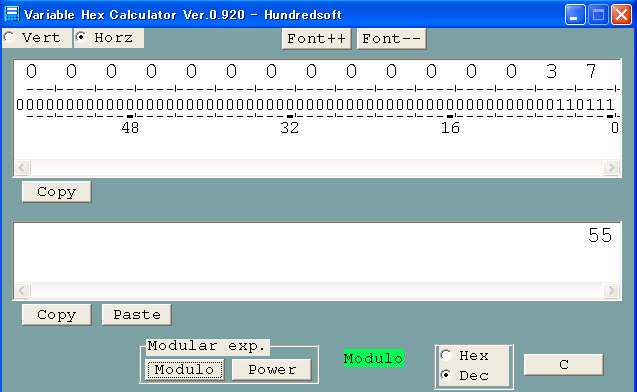Clear the calculator with C
The image size is (637, 392).
(563, 365)
